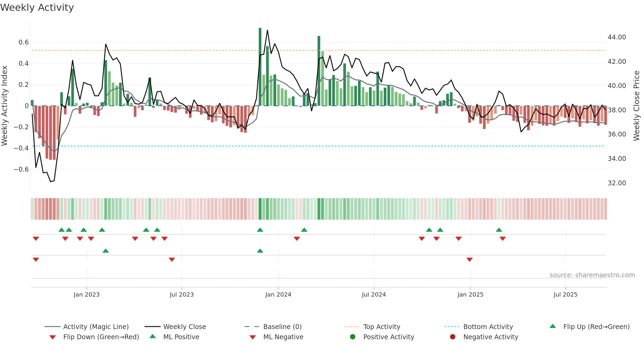
Task: Toggle Weekly Close legend entry
Action: click(x=175, y=327)
